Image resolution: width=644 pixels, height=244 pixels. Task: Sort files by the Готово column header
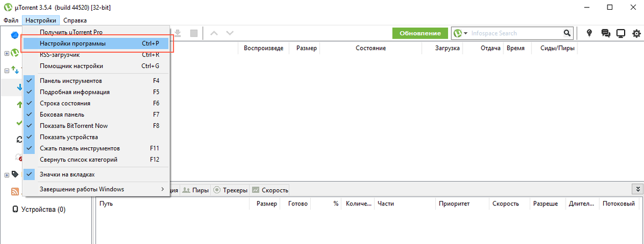point(296,204)
